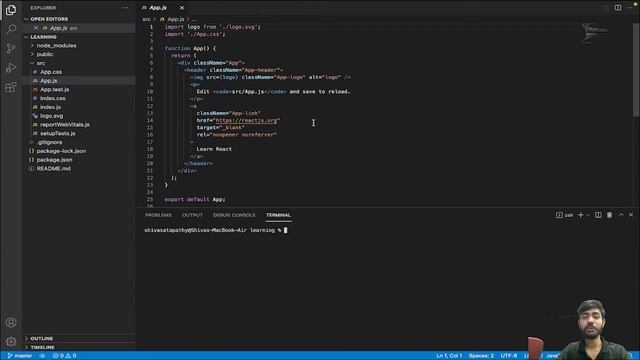
Task: Open the terminal launch profile dropdown arrow
Action: click(x=588, y=215)
